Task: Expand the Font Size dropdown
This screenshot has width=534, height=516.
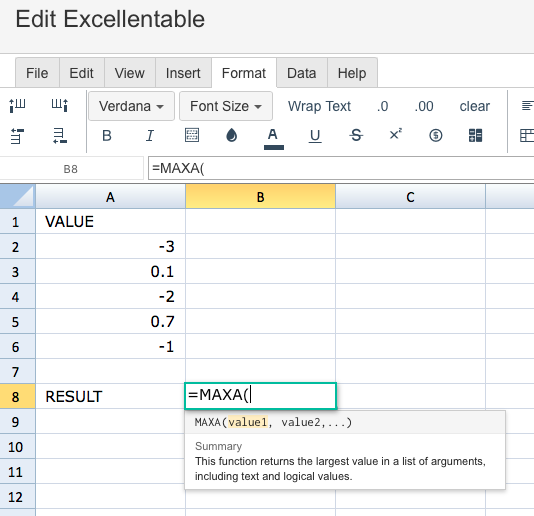Action: [226, 106]
